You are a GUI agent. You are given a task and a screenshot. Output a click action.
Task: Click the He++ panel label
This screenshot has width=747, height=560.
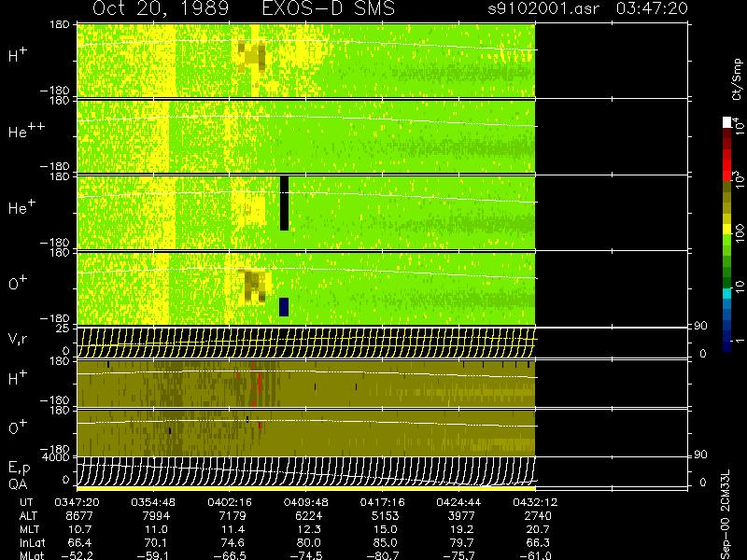(27, 131)
